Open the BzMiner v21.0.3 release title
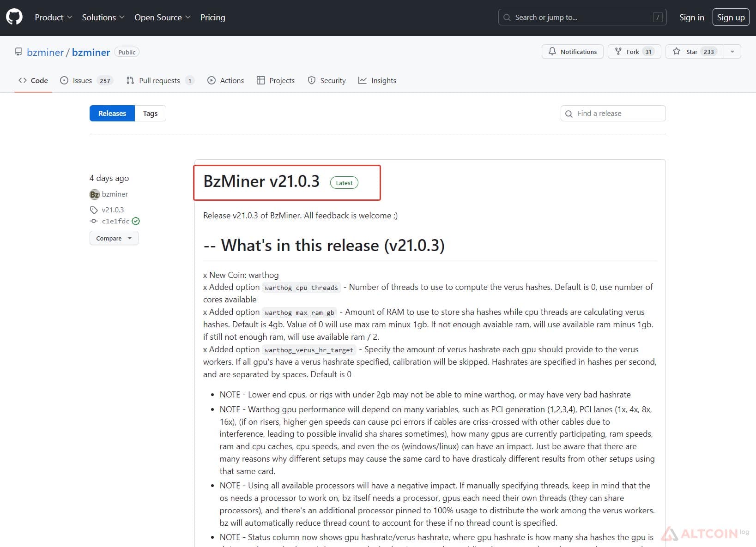The height and width of the screenshot is (547, 756). (x=261, y=181)
